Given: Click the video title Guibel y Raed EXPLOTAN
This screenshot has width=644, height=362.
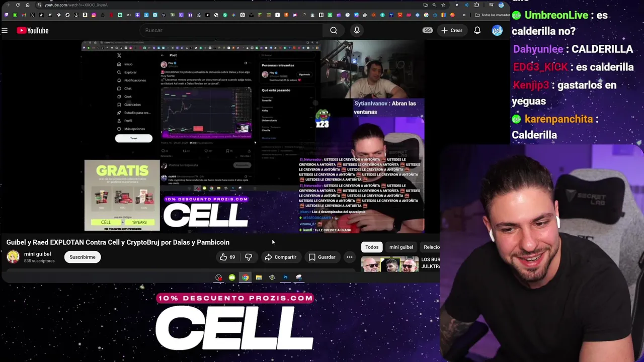Looking at the screenshot, I should point(118,242).
